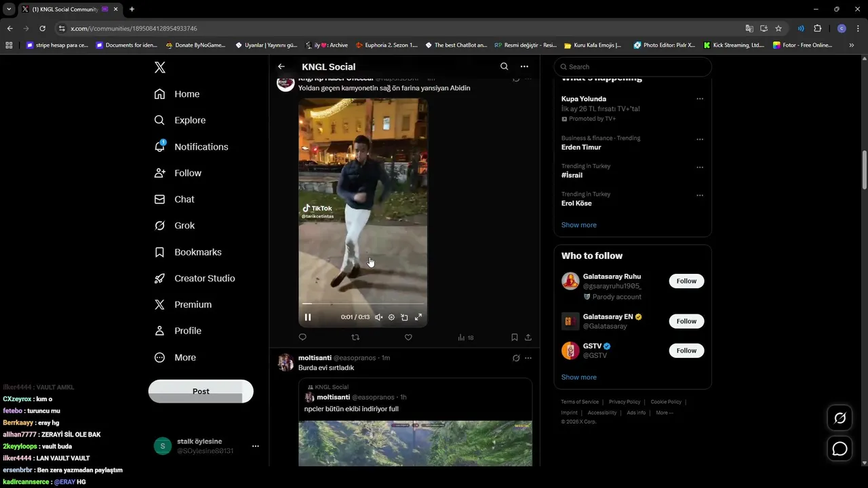Open Bookmarks in sidebar
The image size is (868, 488).
pyautogui.click(x=188, y=252)
